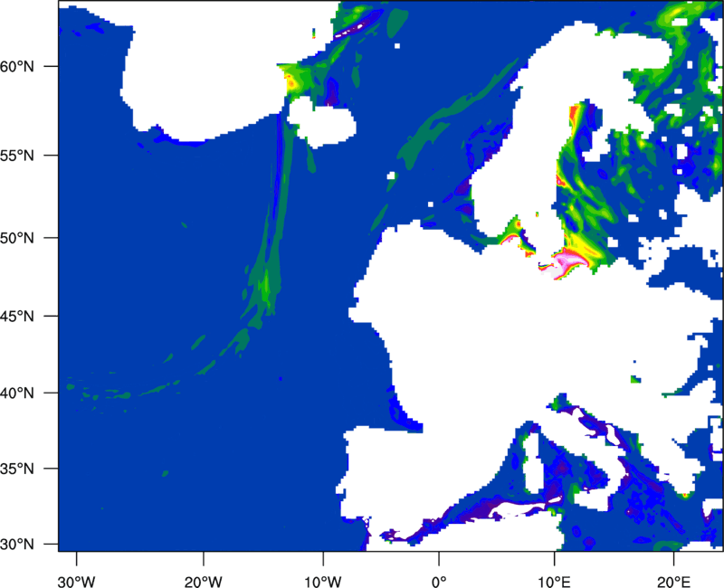Click the 30°W longitude label
Screen dimensions: 724x588
click(76, 582)
